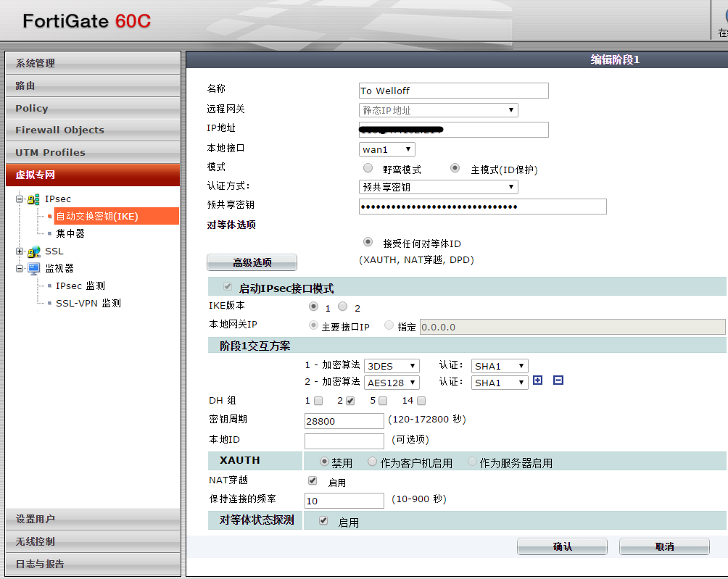Open the 远程网关 static IP dropdown

click(x=438, y=110)
